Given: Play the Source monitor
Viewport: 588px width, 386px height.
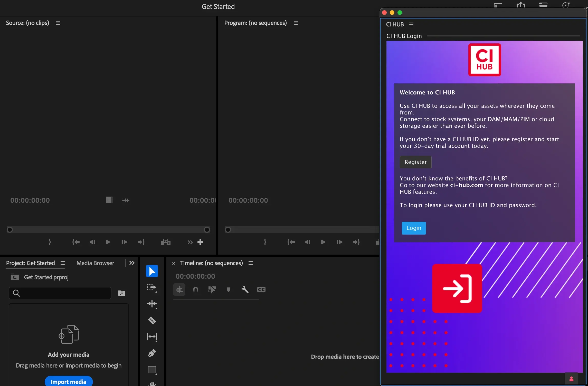Looking at the screenshot, I should (108, 242).
